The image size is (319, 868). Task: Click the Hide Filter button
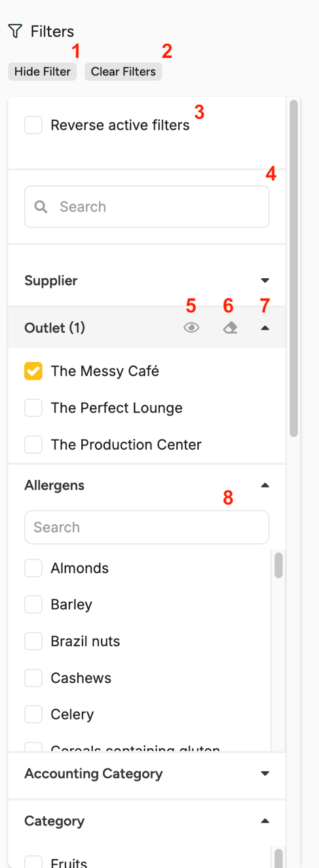click(43, 71)
